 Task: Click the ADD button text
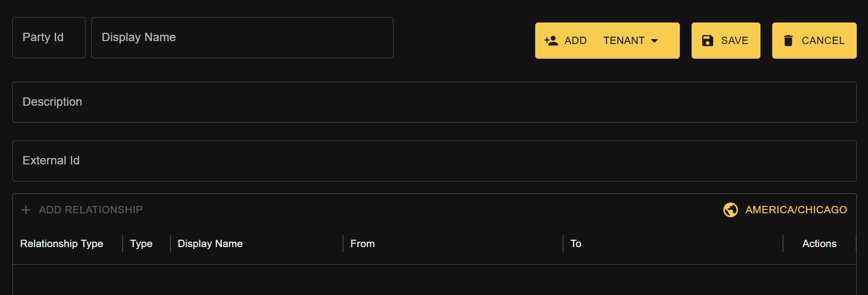pos(575,41)
